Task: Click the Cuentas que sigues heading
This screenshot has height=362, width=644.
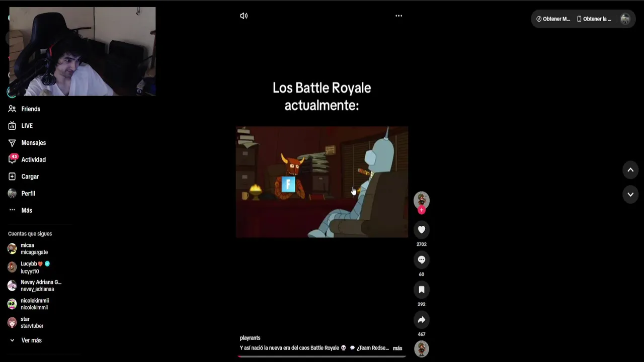Action: click(x=30, y=234)
